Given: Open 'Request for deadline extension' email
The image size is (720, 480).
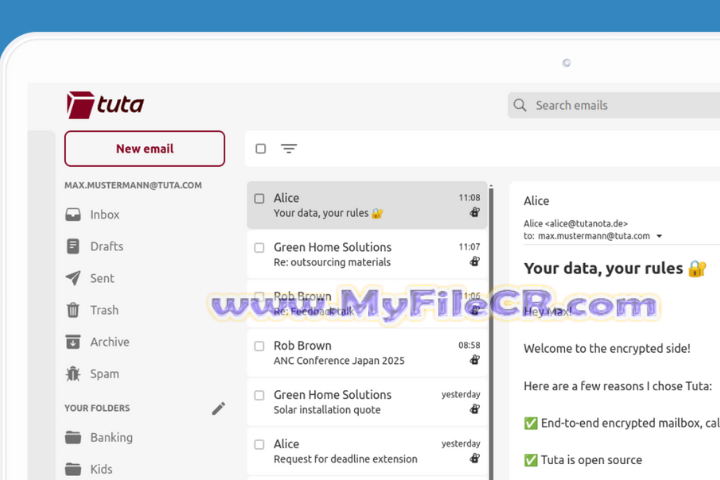Looking at the screenshot, I should (367, 451).
